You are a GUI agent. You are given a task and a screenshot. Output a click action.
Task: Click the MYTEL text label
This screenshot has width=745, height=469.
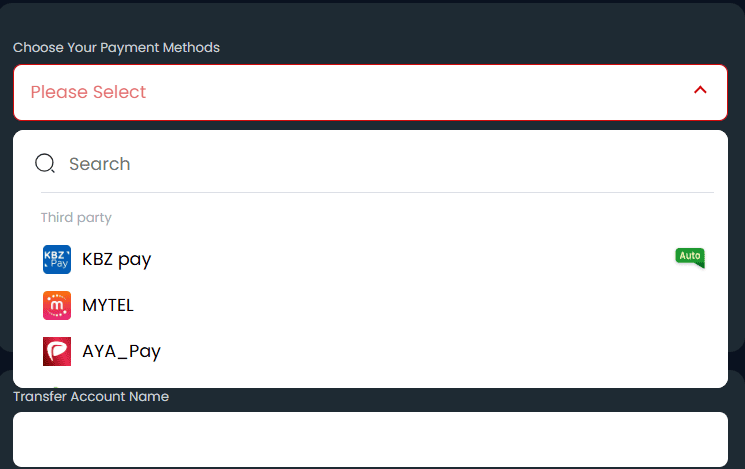pyautogui.click(x=108, y=305)
